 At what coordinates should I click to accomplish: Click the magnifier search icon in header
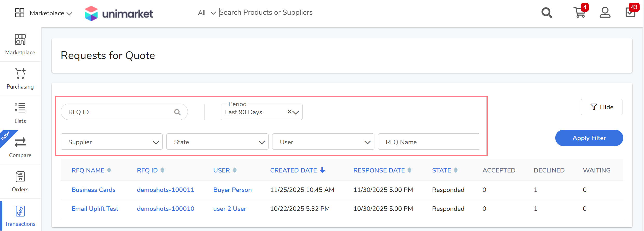(547, 13)
